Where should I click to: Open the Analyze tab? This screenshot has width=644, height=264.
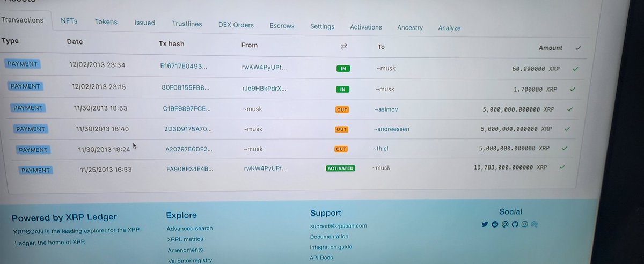449,28
